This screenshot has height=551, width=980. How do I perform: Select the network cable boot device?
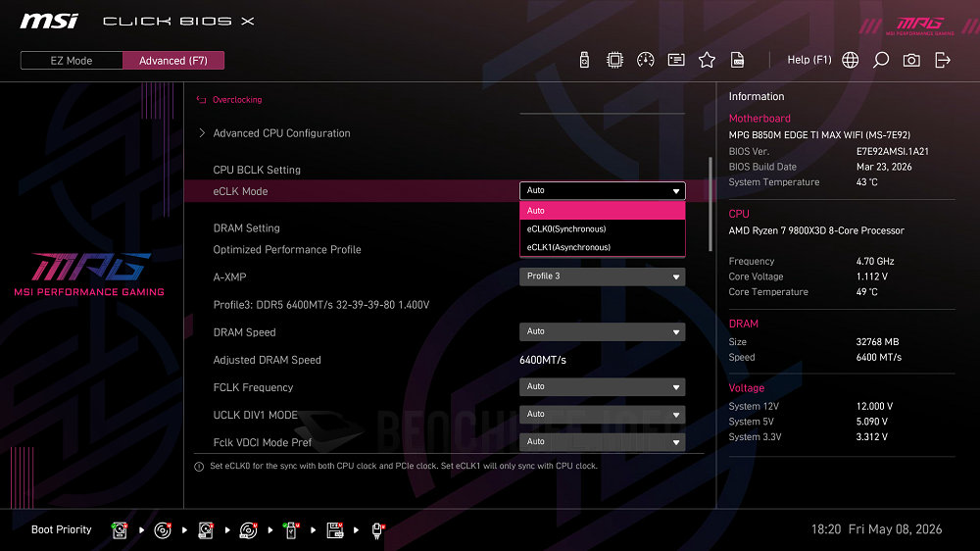(377, 530)
